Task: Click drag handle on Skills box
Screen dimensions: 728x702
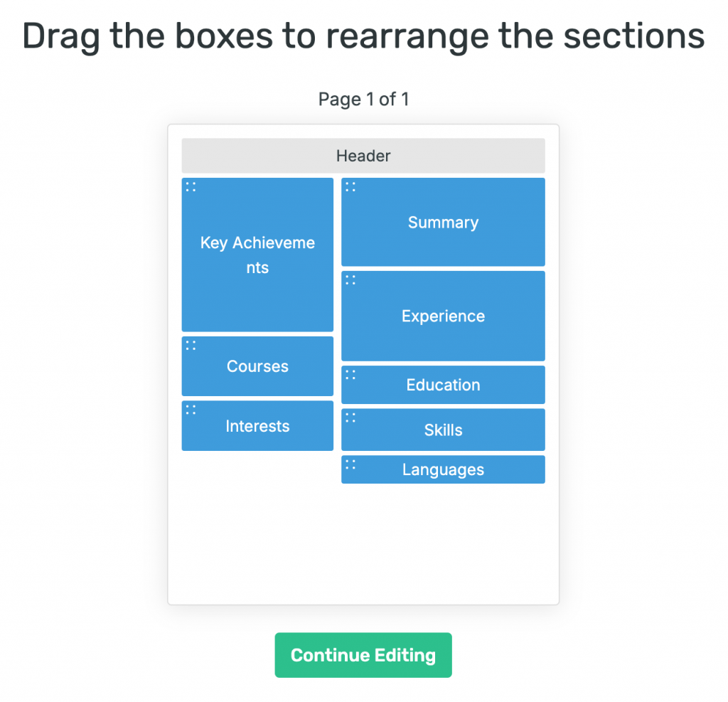Action: click(x=350, y=418)
